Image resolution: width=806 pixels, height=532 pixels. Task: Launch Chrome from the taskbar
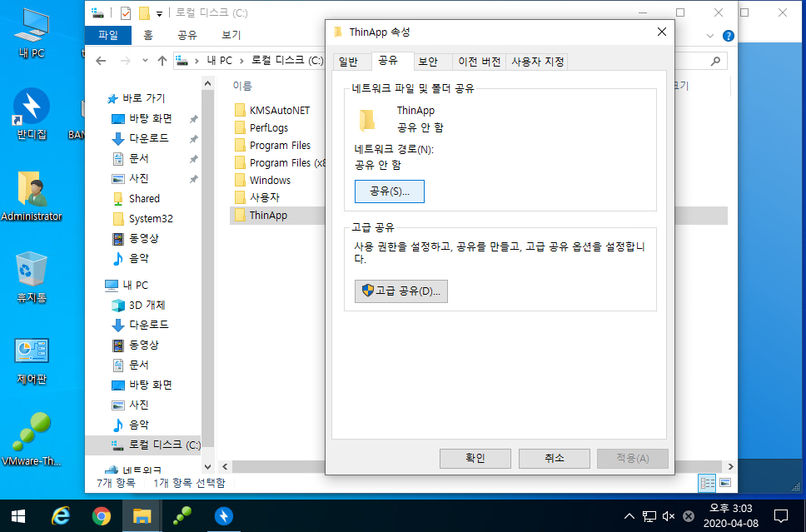tap(102, 516)
